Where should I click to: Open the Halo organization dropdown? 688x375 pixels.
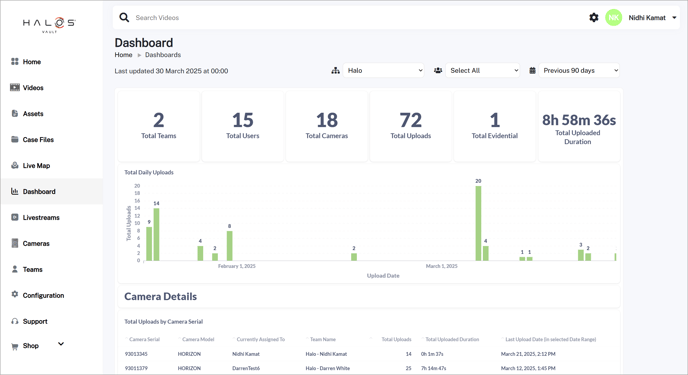tap(383, 70)
